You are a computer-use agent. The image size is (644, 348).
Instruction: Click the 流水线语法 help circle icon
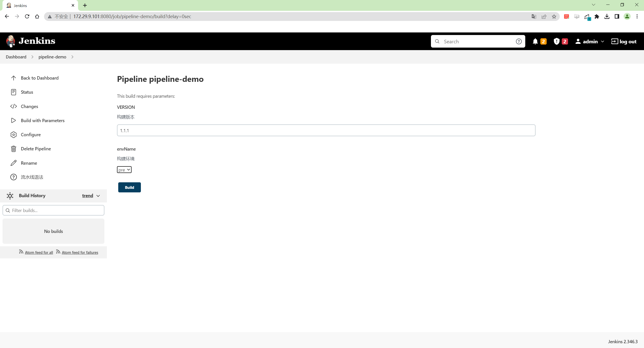point(14,177)
